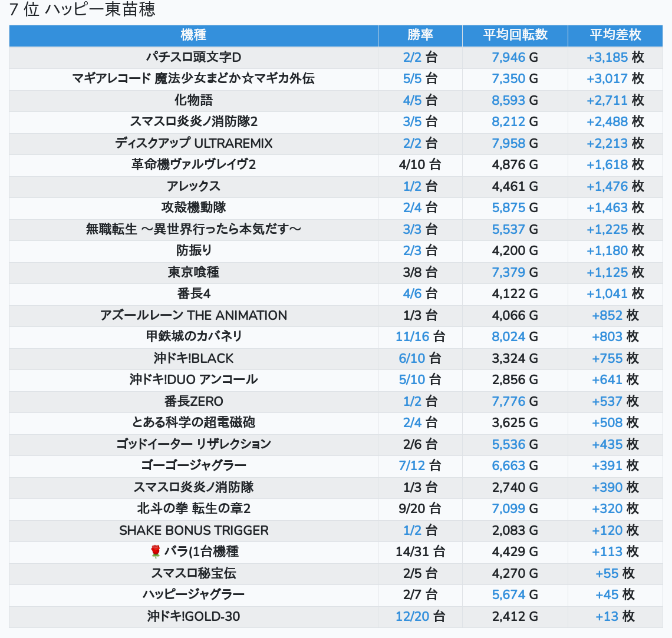This screenshot has height=638, width=672.
Task: Click the 平均差枚 column header
Action: point(615,35)
